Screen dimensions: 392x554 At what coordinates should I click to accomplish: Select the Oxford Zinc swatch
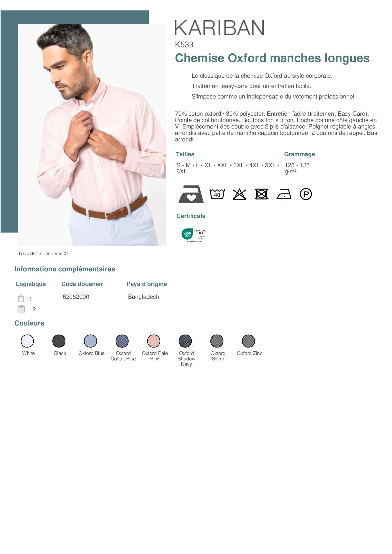(249, 341)
